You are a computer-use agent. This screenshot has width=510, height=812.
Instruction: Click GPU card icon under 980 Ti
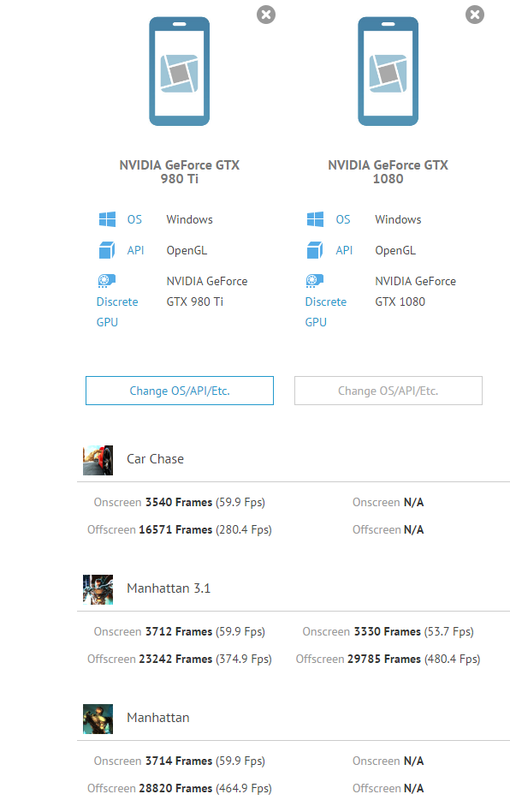point(107,281)
